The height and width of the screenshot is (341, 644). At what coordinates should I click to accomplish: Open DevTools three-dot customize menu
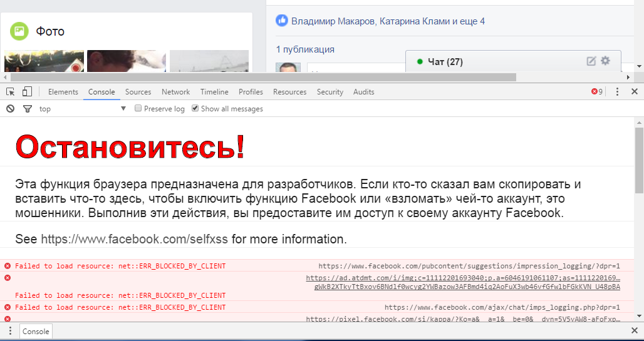[x=617, y=92]
